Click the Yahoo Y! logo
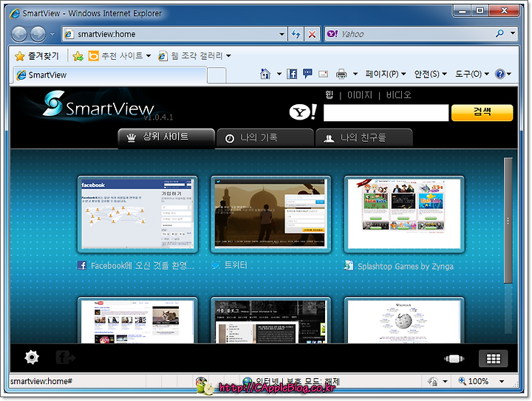532x401 pixels. (x=303, y=112)
